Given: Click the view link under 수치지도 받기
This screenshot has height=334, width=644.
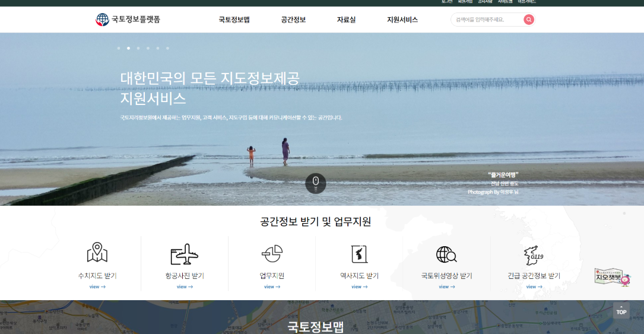Looking at the screenshot, I should 97,287.
